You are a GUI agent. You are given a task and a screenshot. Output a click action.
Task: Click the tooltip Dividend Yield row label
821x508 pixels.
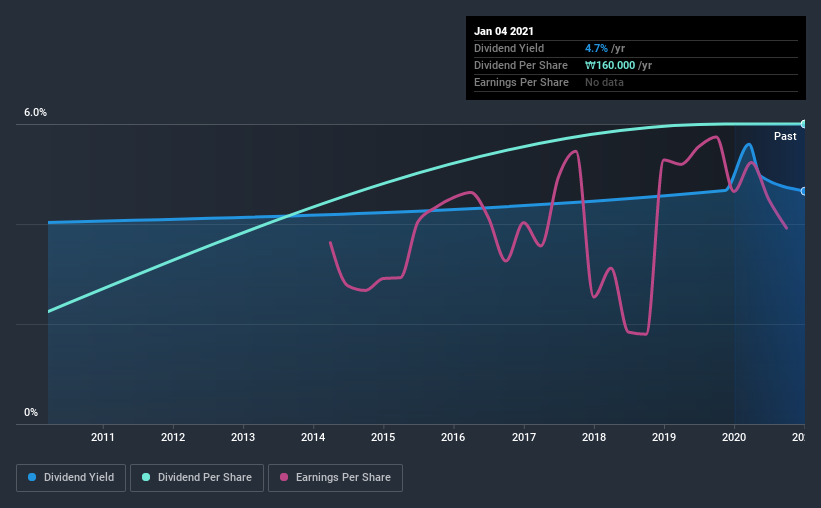(509, 48)
